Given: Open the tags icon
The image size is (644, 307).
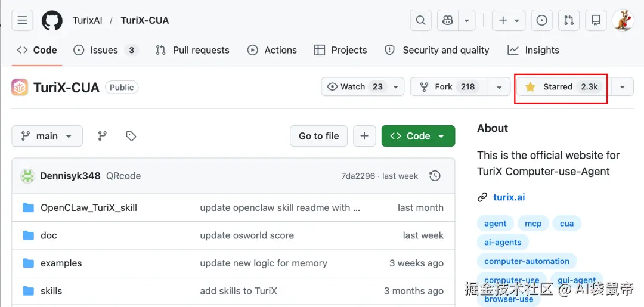Looking at the screenshot, I should (131, 136).
